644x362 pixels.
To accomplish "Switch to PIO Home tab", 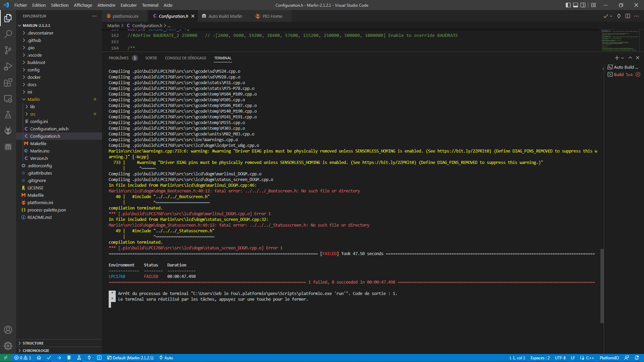I will [272, 16].
